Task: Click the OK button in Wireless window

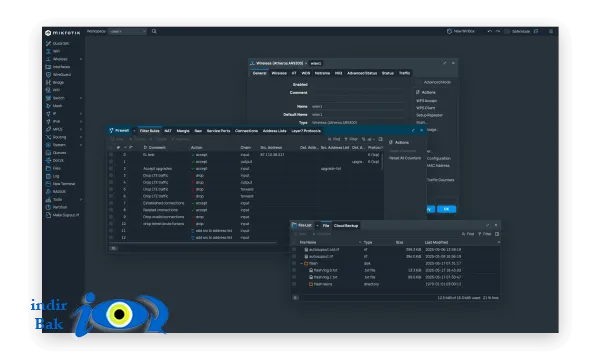Action: tap(446, 209)
